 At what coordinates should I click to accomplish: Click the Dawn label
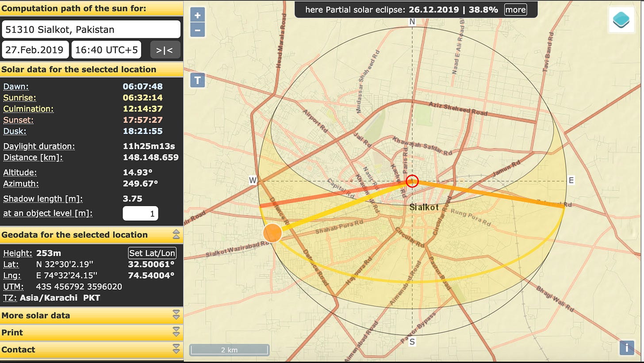16,87
